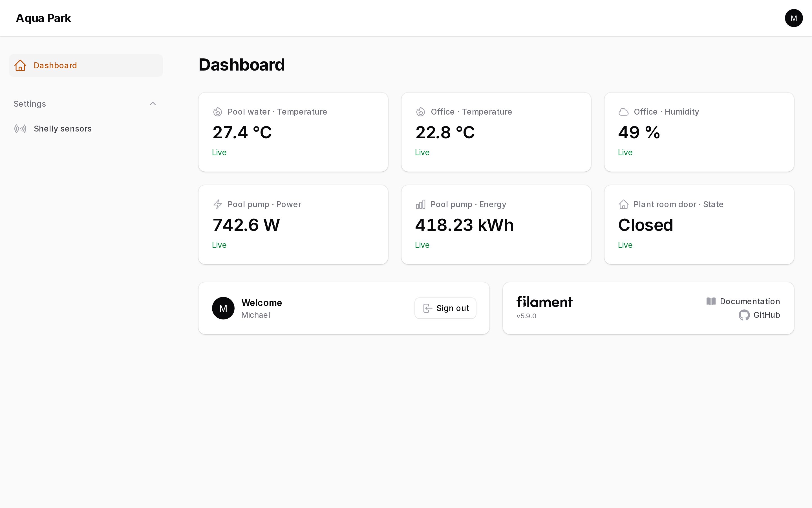812x508 pixels.
Task: Click the filament logo
Action: (545, 302)
